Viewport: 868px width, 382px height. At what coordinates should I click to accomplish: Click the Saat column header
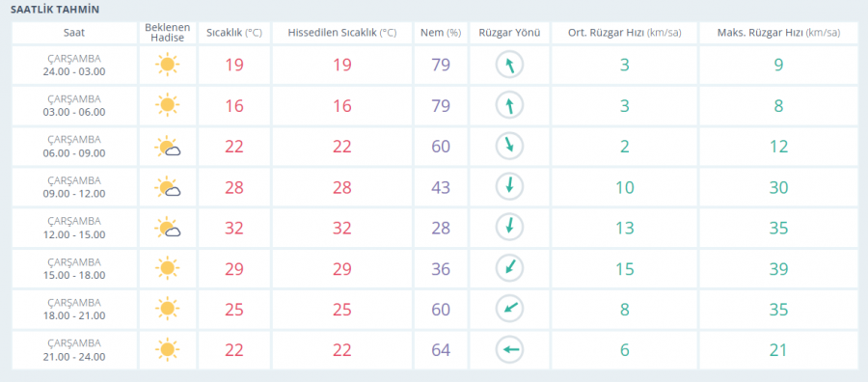tap(74, 33)
